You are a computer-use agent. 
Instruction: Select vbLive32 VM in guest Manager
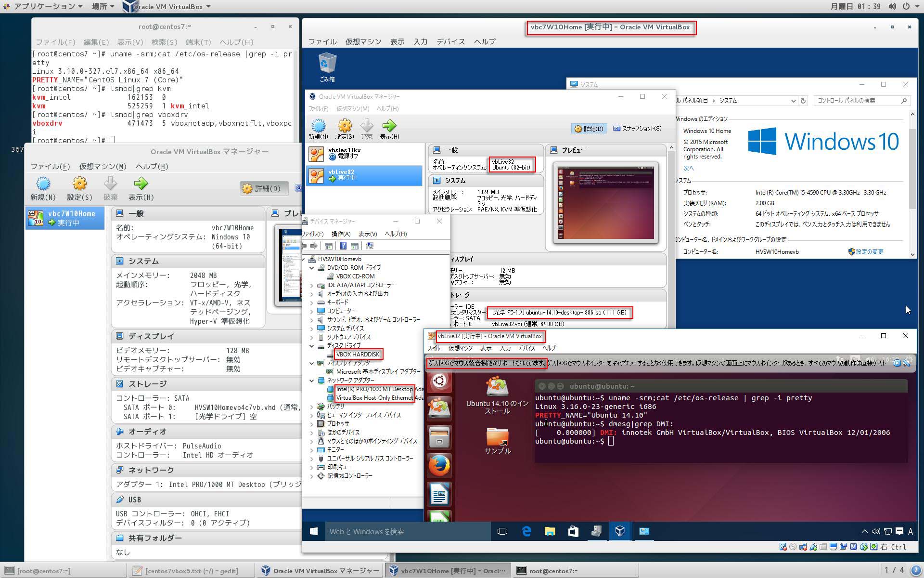pyautogui.click(x=364, y=175)
